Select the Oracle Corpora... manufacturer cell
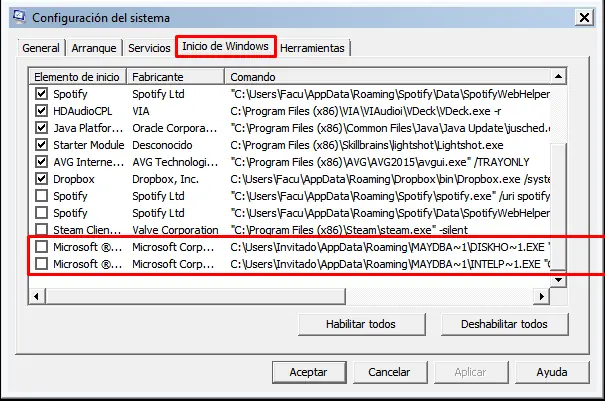 click(x=174, y=128)
